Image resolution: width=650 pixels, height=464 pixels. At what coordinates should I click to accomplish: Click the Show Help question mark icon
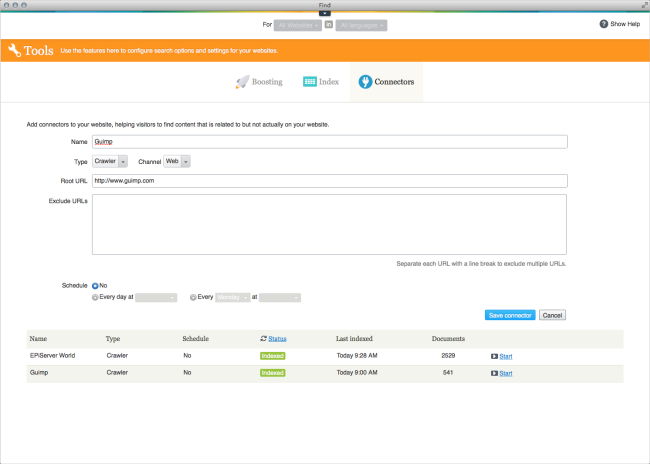click(x=604, y=24)
